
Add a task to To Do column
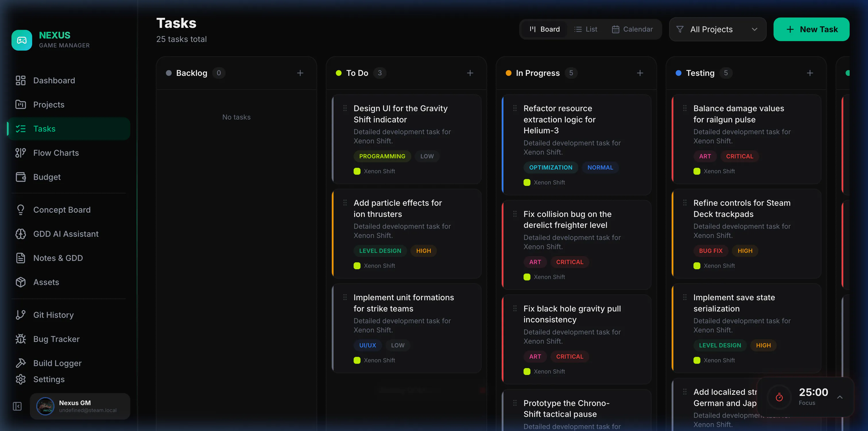point(470,73)
